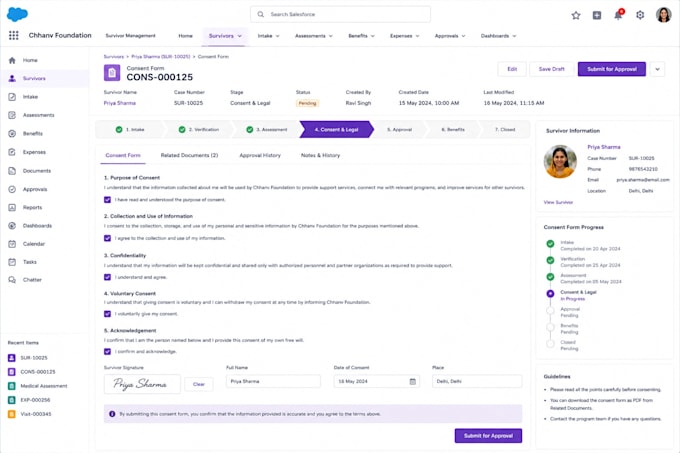This screenshot has width=680, height=453.
Task: Click the Consent Form record icon
Action: pos(112,73)
